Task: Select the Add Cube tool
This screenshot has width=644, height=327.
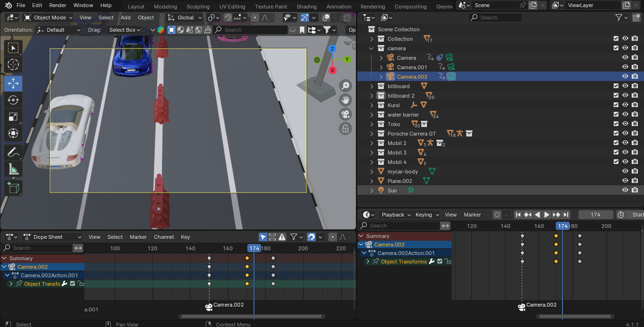Action: coord(13,188)
